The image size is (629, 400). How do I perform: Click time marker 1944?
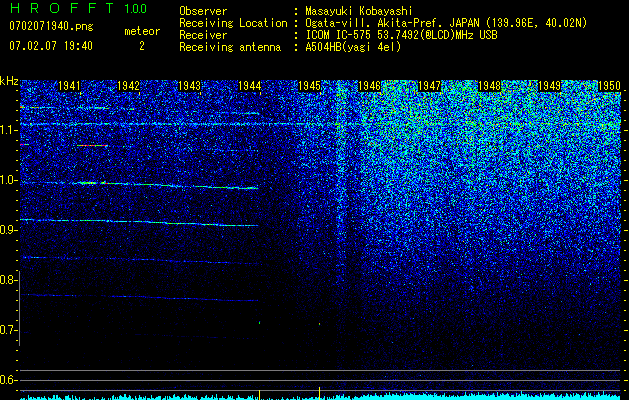tap(250, 86)
